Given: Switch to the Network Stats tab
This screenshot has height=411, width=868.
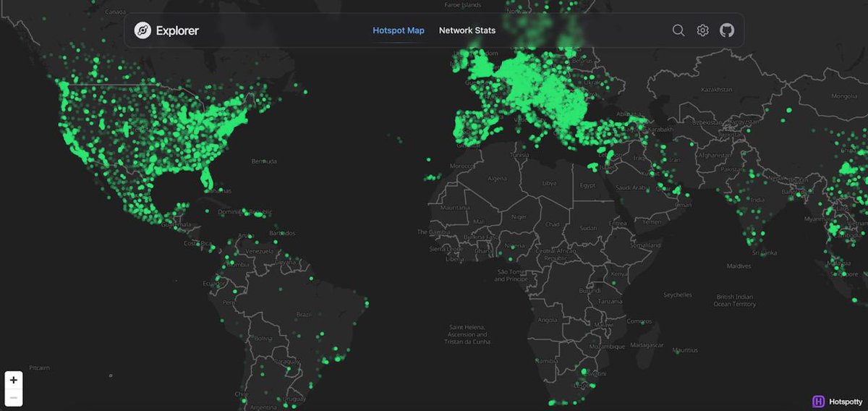Looking at the screenshot, I should [x=467, y=30].
